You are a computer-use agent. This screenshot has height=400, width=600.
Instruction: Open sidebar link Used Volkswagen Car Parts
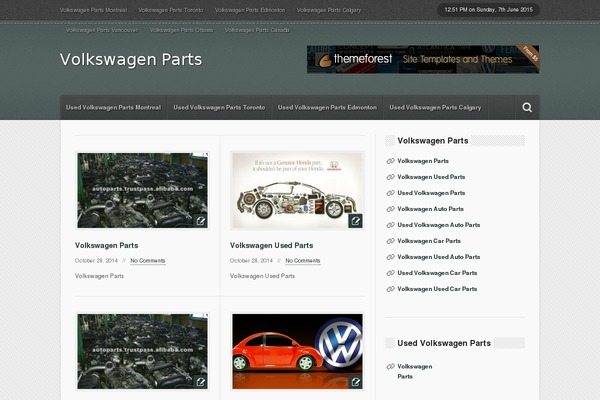(437, 273)
